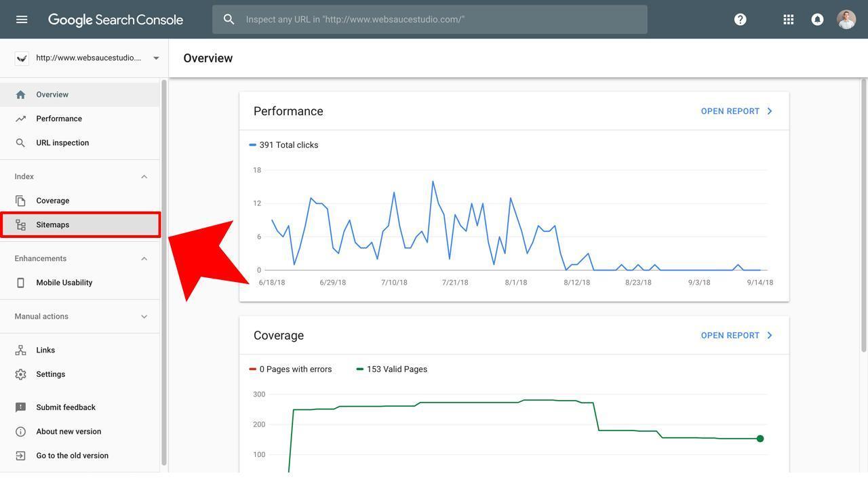
Task: Open the Help question mark icon
Action: coord(741,20)
